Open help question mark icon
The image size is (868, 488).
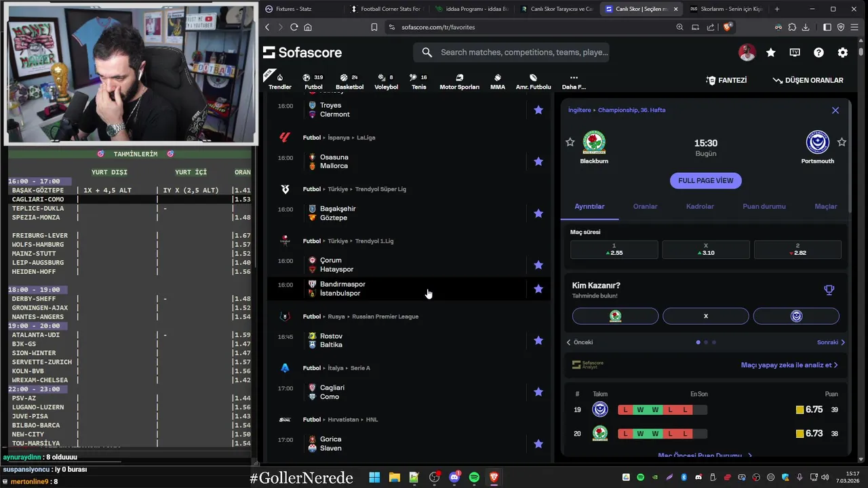click(818, 52)
